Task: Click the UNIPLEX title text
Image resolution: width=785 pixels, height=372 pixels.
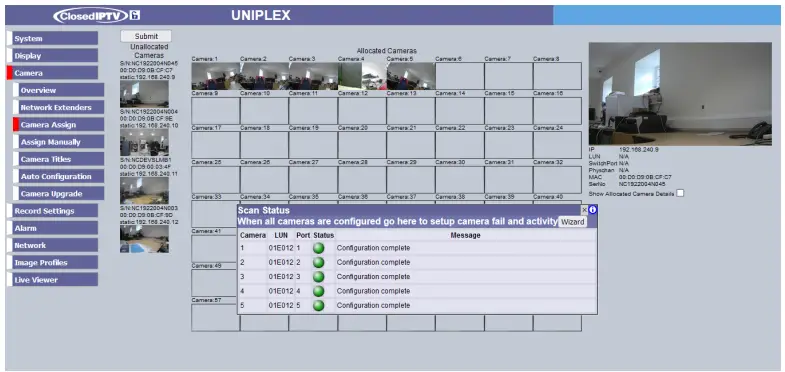Action: point(261,16)
